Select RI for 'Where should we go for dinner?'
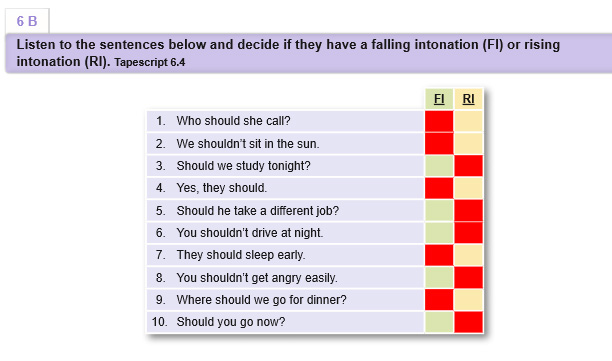 pyautogui.click(x=468, y=300)
